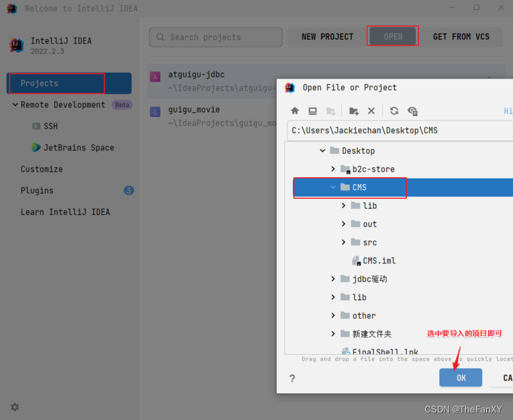Screen dimensions: 513x420
Task: Click the CMS.iml file icon
Action: click(x=356, y=261)
